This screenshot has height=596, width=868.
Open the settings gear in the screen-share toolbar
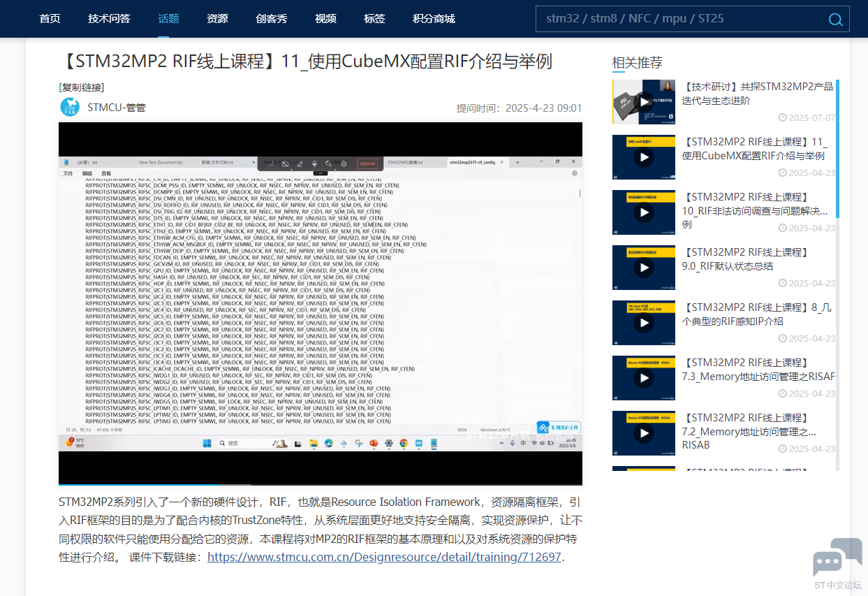344,162
